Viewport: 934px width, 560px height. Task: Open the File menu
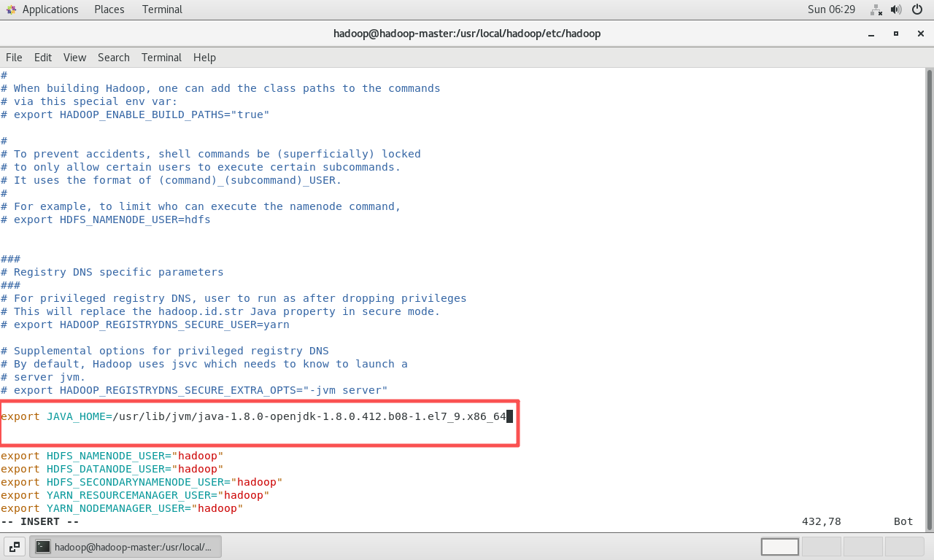tap(14, 58)
